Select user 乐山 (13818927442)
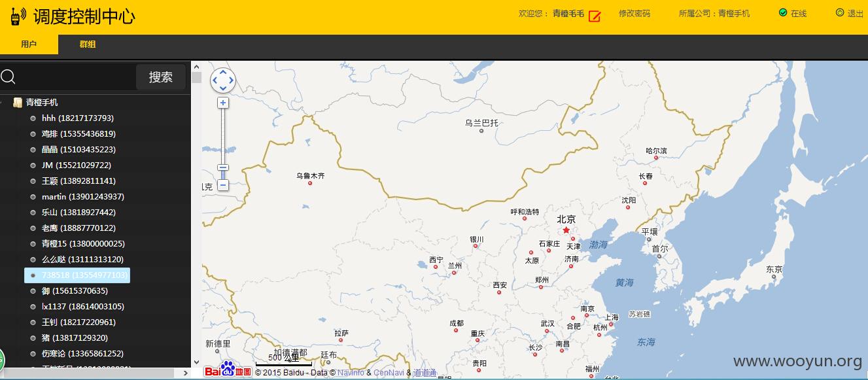The height and width of the screenshot is (380, 868). [78, 213]
